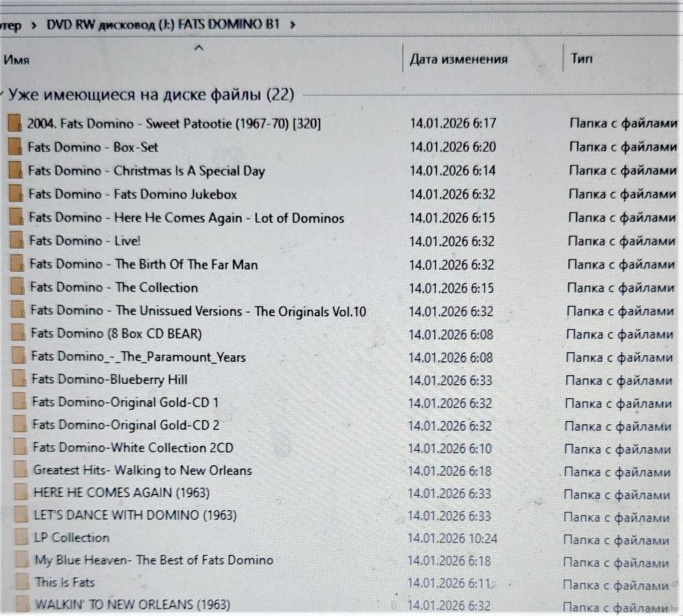The height and width of the screenshot is (616, 683).
Task: Select Greatest Hits- Walking to New Orleans folder
Action: pyautogui.click(x=142, y=471)
